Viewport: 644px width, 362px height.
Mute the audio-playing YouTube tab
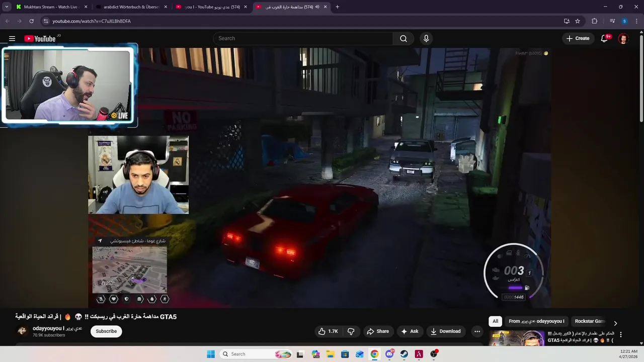pos(317,7)
